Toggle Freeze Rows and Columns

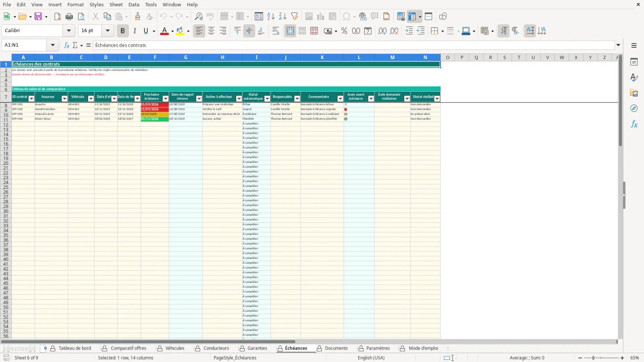tap(412, 16)
